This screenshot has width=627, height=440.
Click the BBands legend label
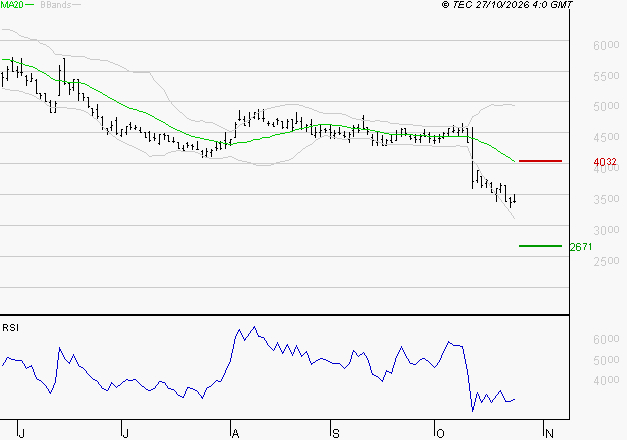(56, 5)
